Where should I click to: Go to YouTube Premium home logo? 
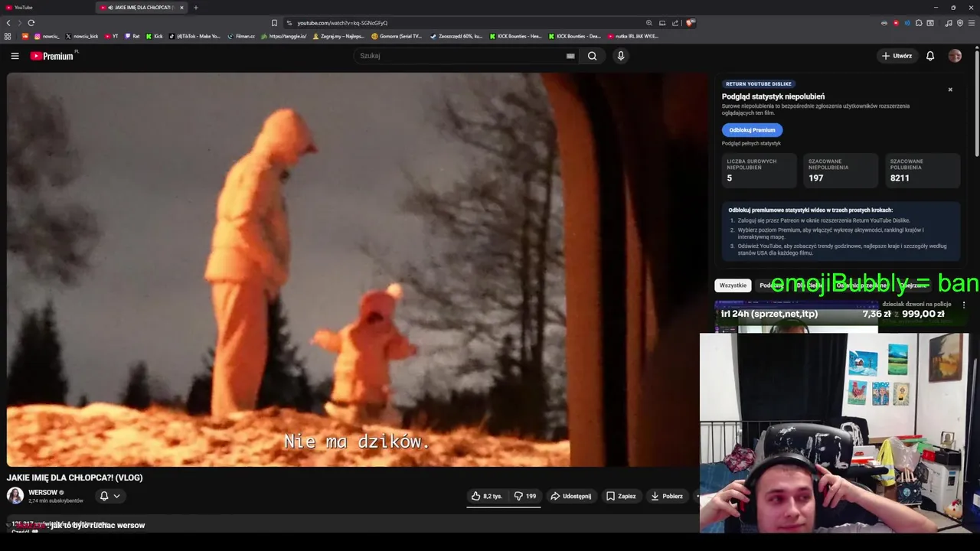click(x=54, y=56)
